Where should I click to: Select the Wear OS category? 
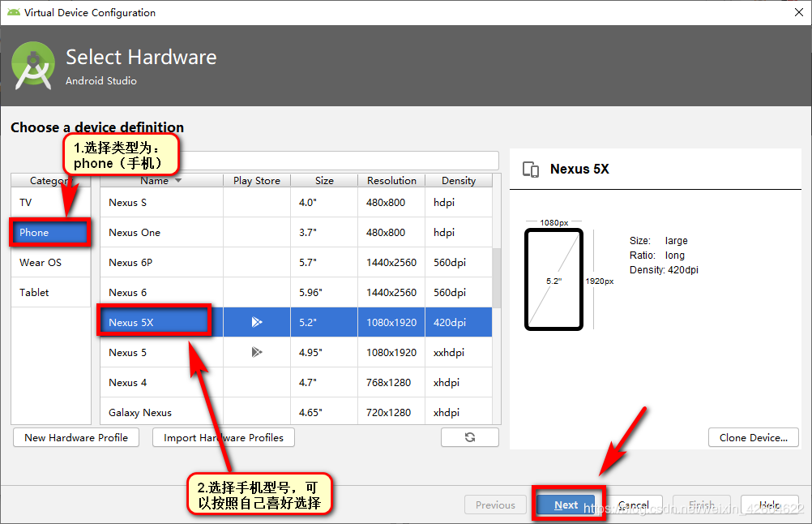(x=51, y=262)
